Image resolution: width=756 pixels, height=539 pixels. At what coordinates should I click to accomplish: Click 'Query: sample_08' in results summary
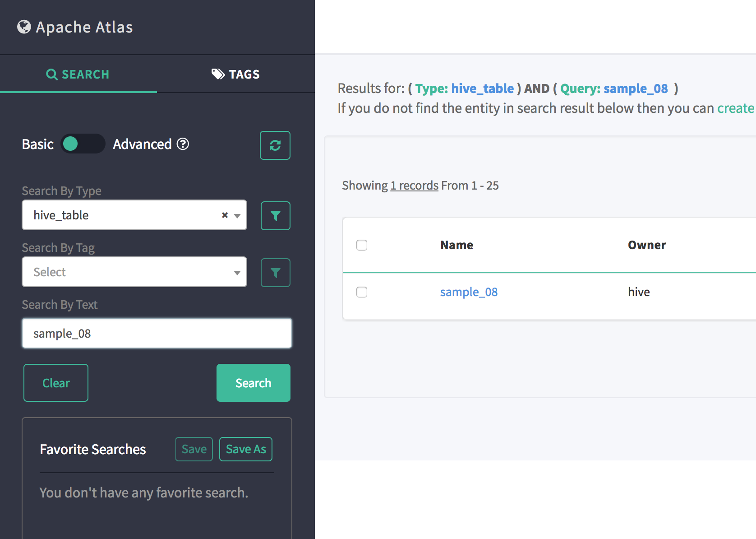coord(614,88)
